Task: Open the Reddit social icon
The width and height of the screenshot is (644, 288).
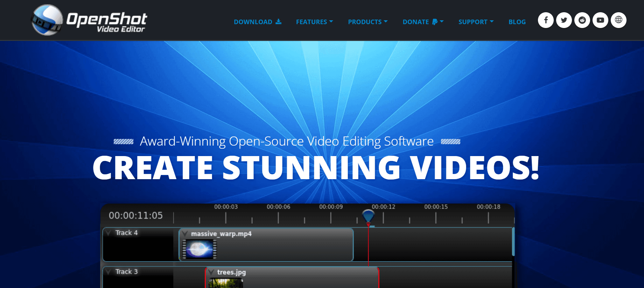Action: 582,20
